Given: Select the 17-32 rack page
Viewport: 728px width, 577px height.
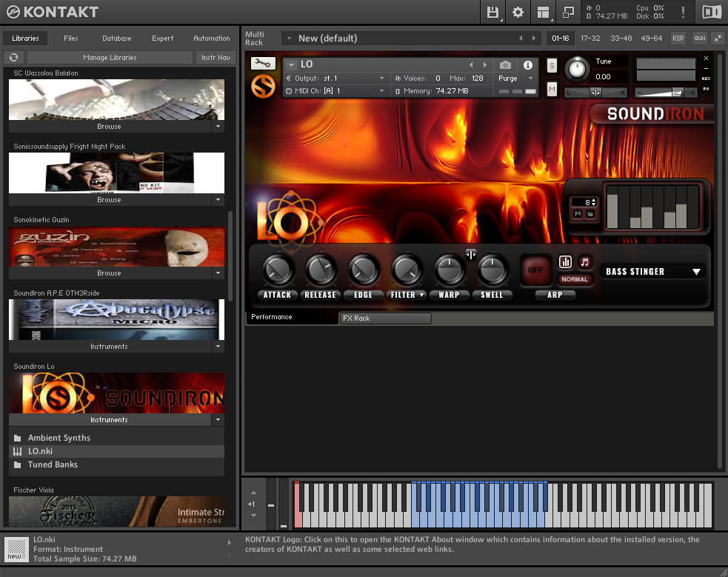Looking at the screenshot, I should tap(590, 38).
